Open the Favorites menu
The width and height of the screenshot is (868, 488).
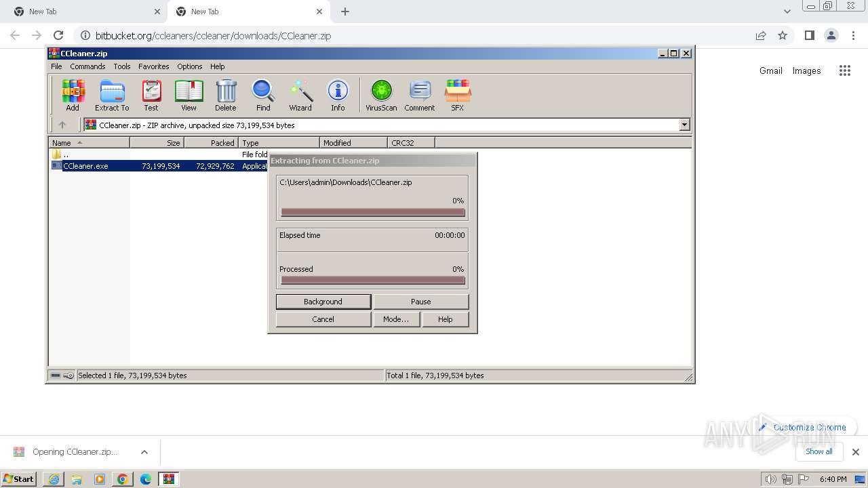154,66
